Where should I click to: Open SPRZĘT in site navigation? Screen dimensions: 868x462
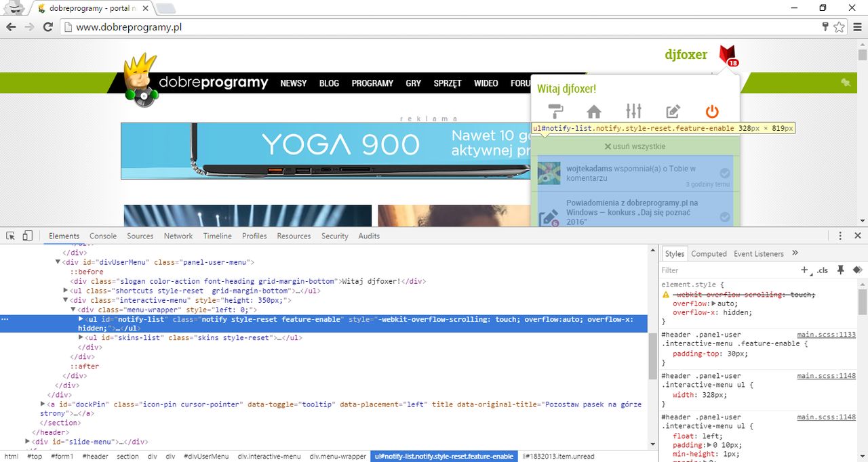click(x=448, y=83)
